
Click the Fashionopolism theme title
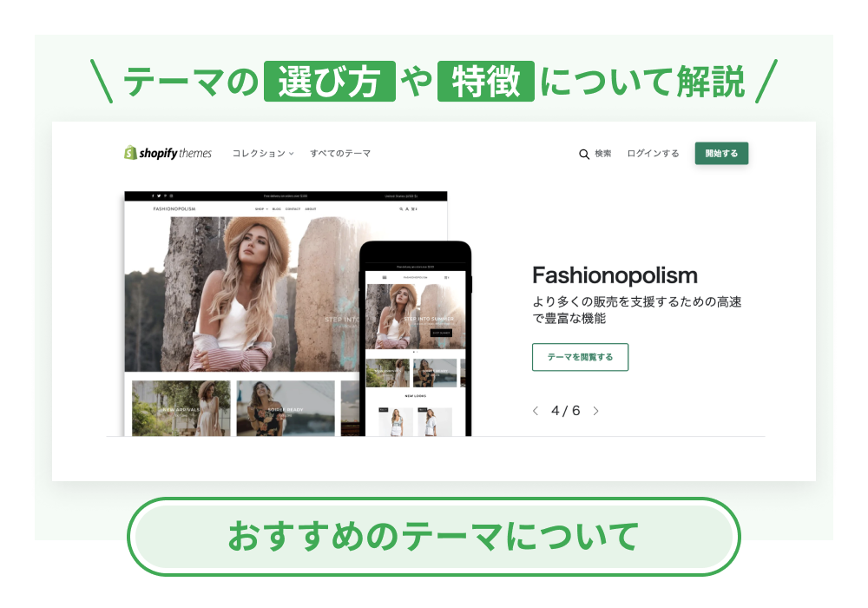tap(615, 275)
